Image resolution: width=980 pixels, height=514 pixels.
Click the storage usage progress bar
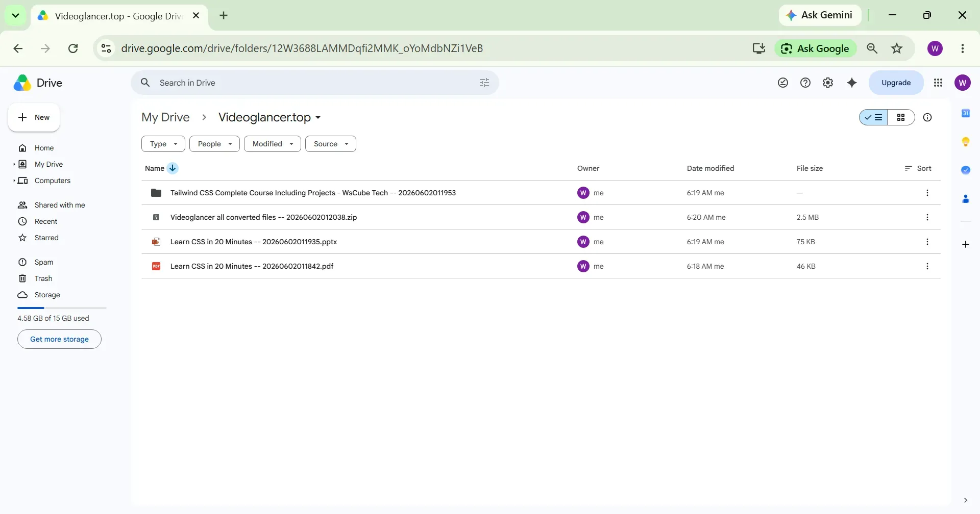point(62,308)
